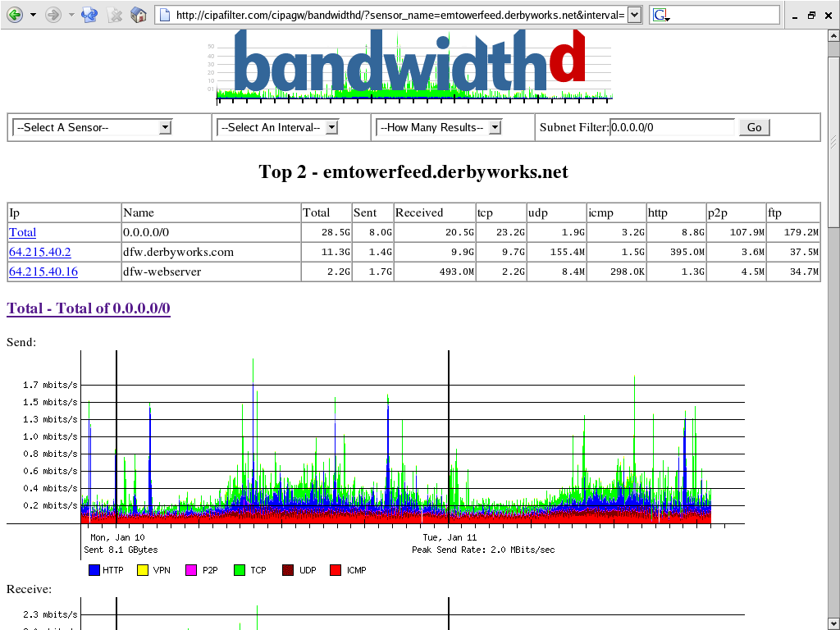Expand the URL bar history dropdown

[634, 15]
